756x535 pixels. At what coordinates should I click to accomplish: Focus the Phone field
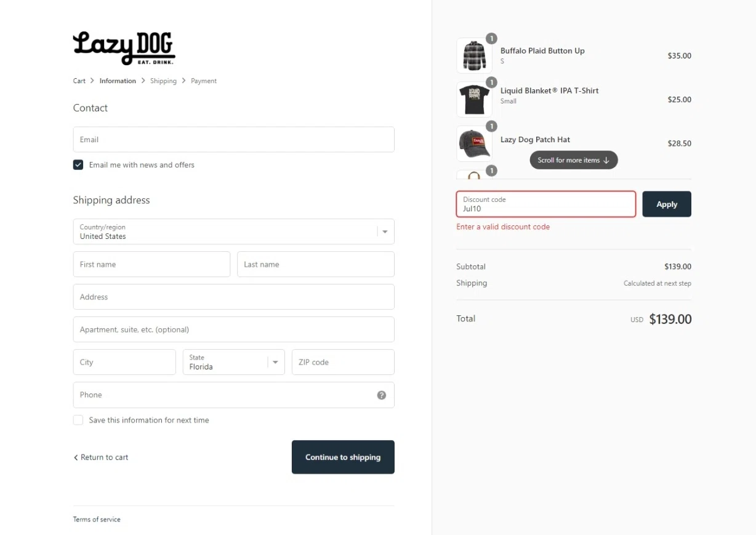[x=233, y=395]
